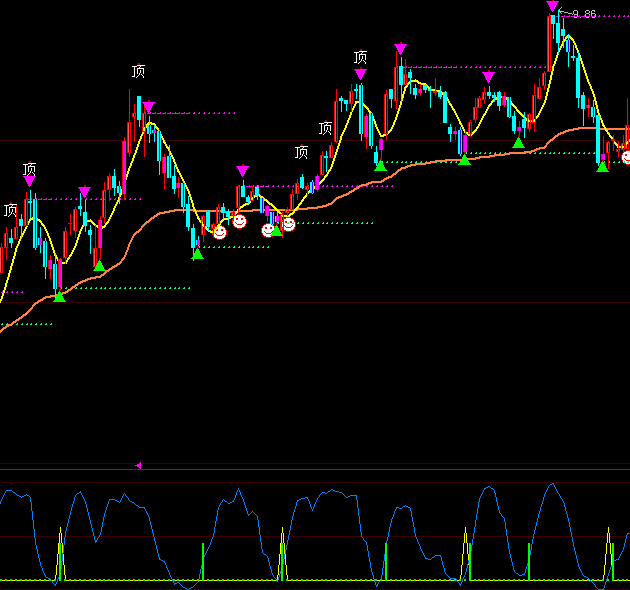The image size is (630, 590).
Task: Click the magenta triangle right of the tallest left '顶'
Action: pos(149,107)
